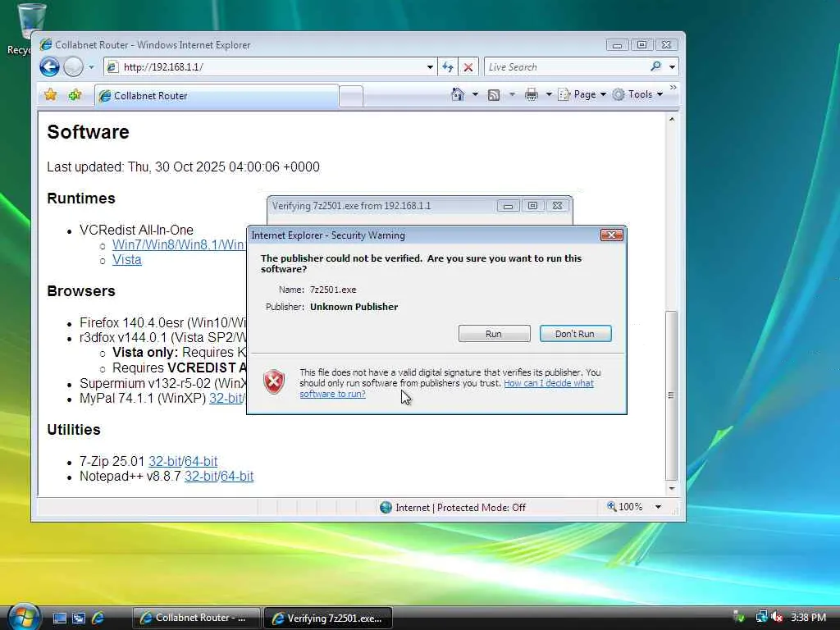The height and width of the screenshot is (630, 840).
Task: Click Switch between windows quick launch icon
Action: pyautogui.click(x=79, y=619)
